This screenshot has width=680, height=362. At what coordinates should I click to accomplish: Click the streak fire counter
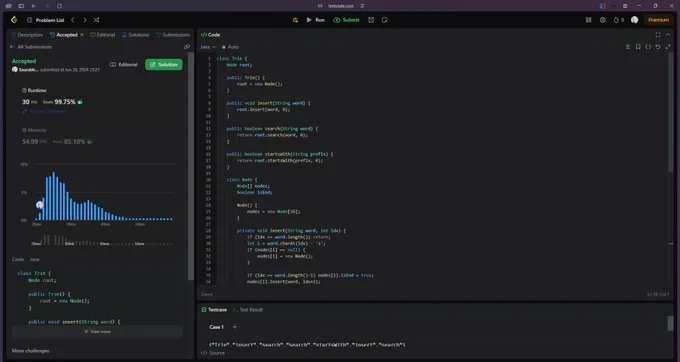619,20
